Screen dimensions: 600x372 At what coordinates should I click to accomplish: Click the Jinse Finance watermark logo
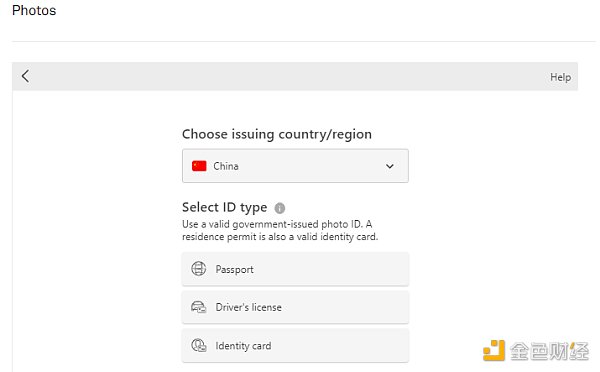pyautogui.click(x=494, y=350)
